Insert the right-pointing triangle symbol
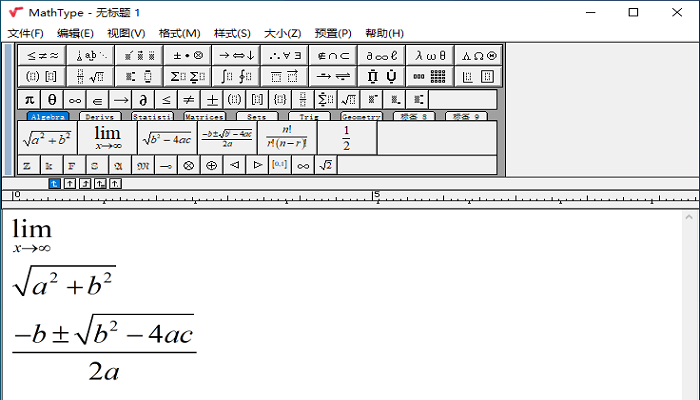The image size is (700, 400). pyautogui.click(x=258, y=165)
